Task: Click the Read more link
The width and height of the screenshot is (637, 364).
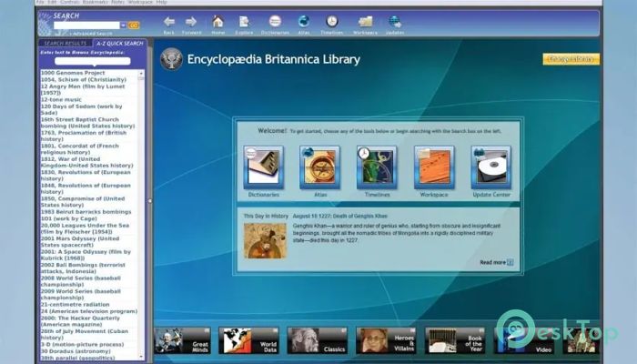Action: pyautogui.click(x=497, y=262)
